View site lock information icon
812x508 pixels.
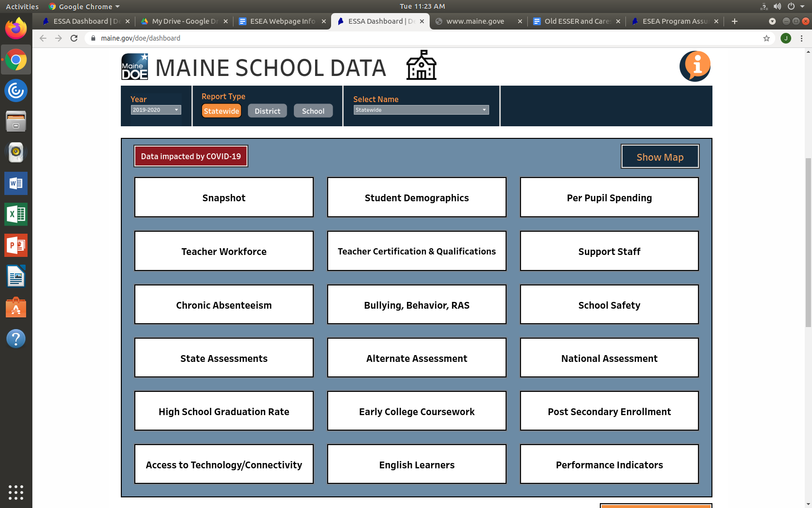click(x=93, y=38)
